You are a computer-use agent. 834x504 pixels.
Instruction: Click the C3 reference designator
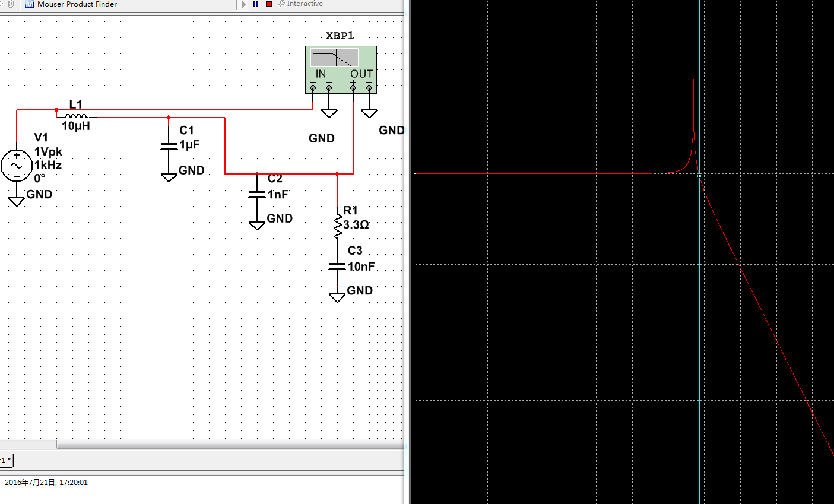355,251
